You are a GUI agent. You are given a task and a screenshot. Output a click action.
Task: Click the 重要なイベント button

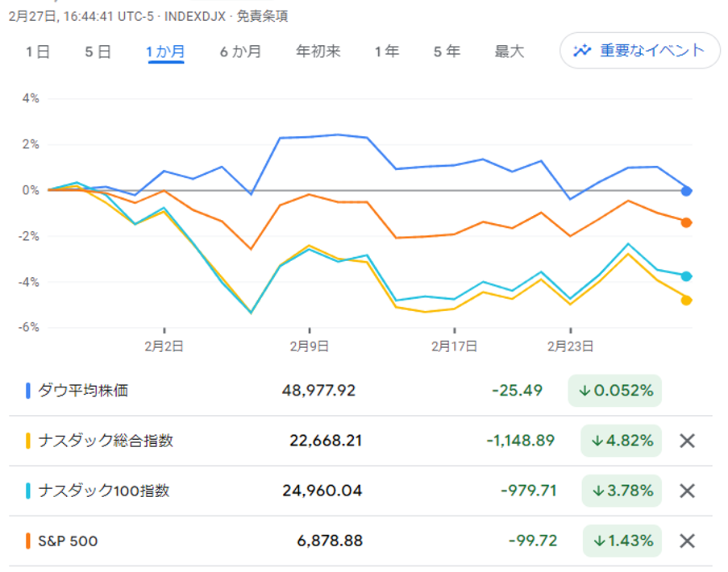point(640,51)
